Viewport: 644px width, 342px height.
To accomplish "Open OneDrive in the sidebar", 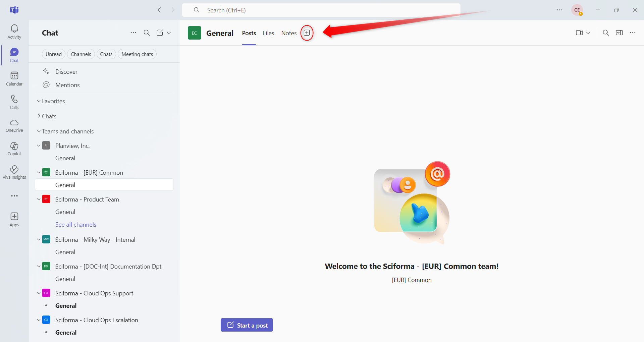I will [x=14, y=126].
